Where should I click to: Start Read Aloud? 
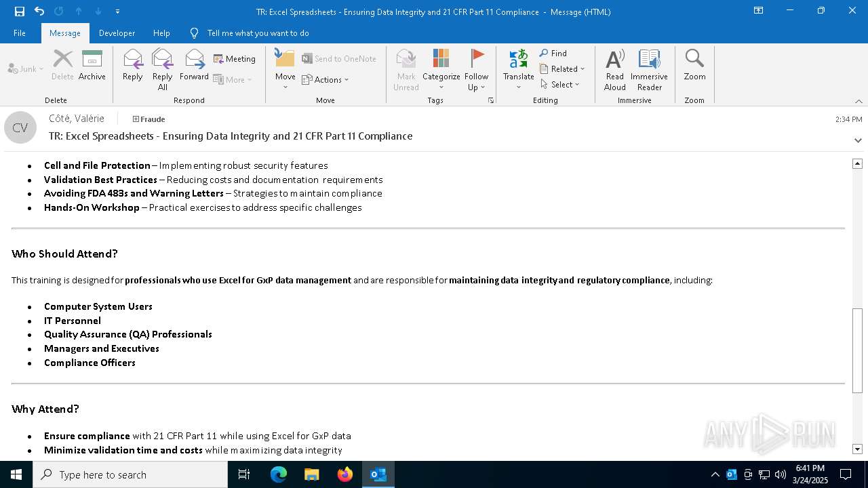tap(615, 70)
